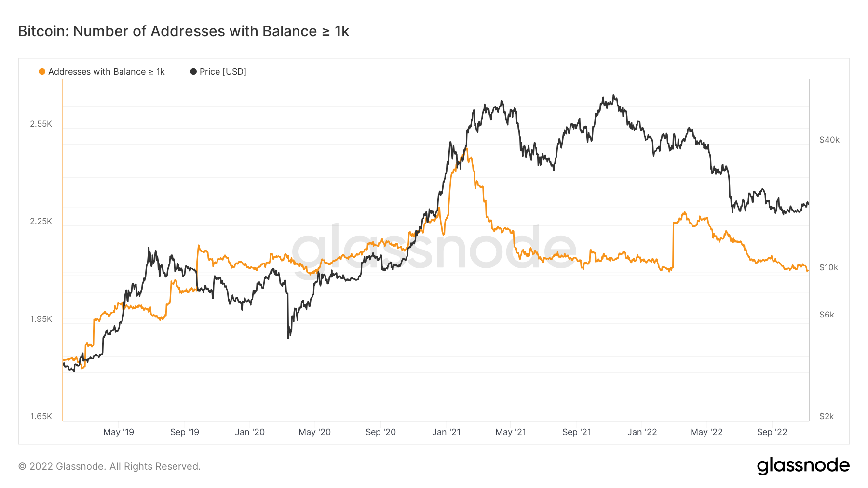Screen dimensions: 868x488
Task: Click the $2k price axis label
Action: [x=827, y=416]
